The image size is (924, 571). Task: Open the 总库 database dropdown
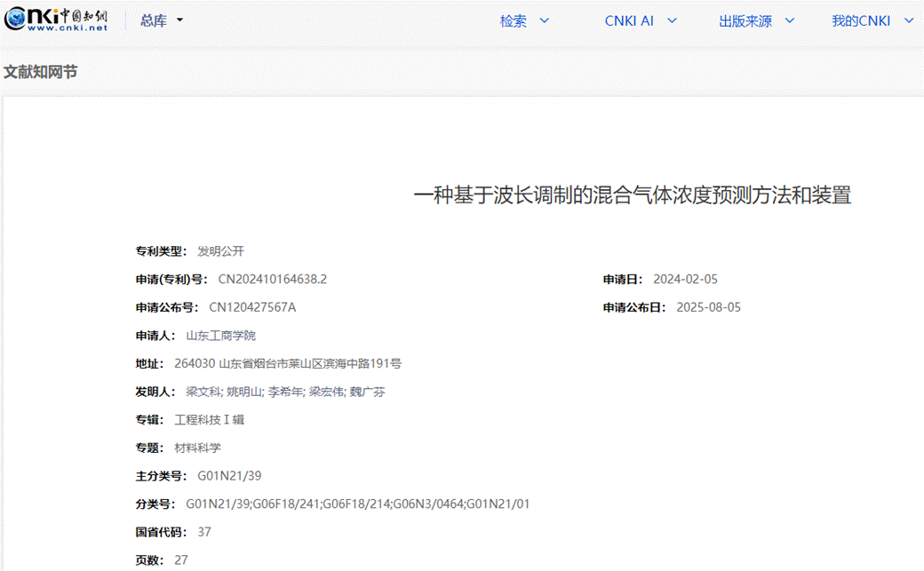(x=162, y=21)
